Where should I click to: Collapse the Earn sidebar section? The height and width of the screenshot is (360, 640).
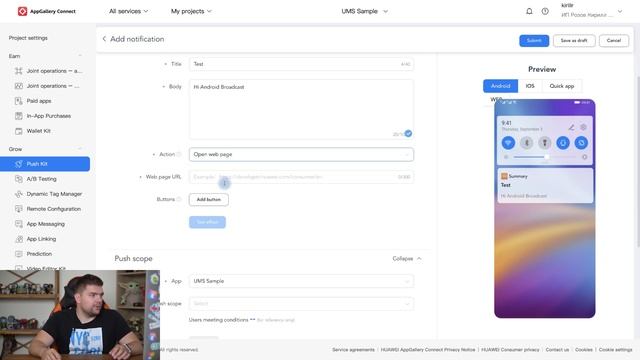pos(80,56)
